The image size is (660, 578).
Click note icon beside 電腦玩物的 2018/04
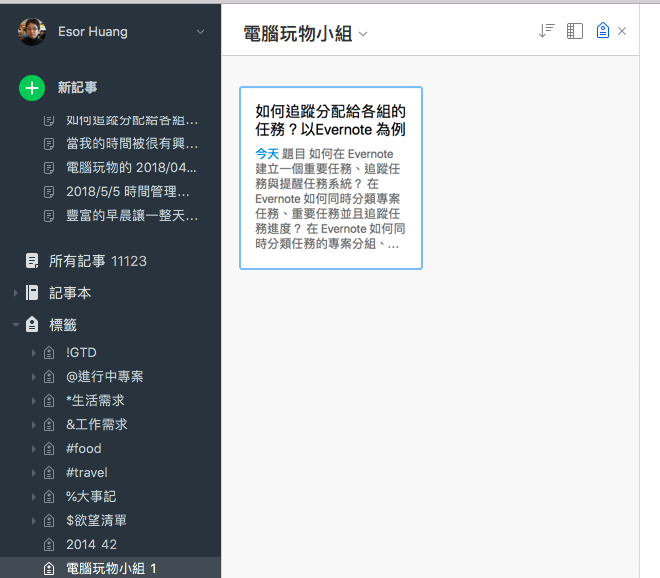tap(49, 168)
